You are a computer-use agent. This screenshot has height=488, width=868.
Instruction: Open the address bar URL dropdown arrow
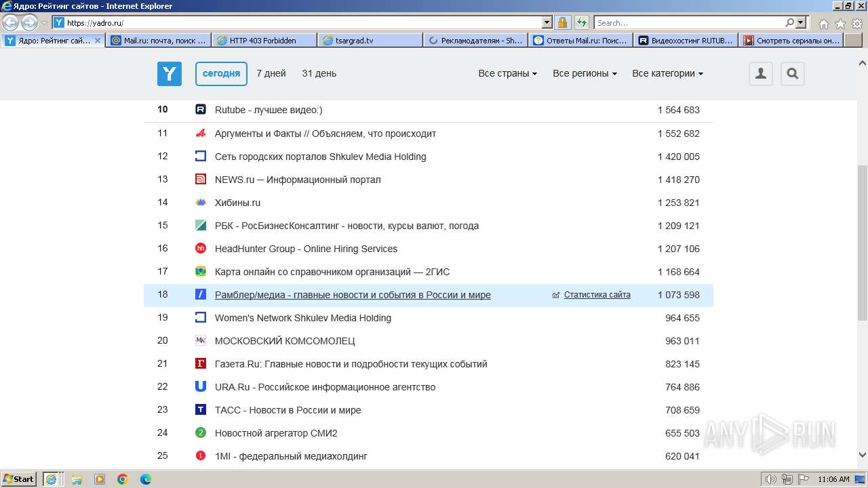547,22
